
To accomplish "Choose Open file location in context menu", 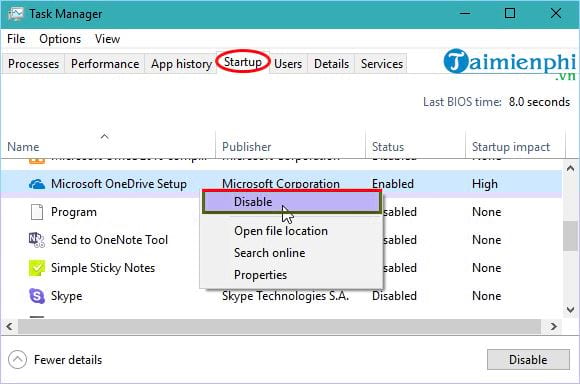I will (281, 231).
